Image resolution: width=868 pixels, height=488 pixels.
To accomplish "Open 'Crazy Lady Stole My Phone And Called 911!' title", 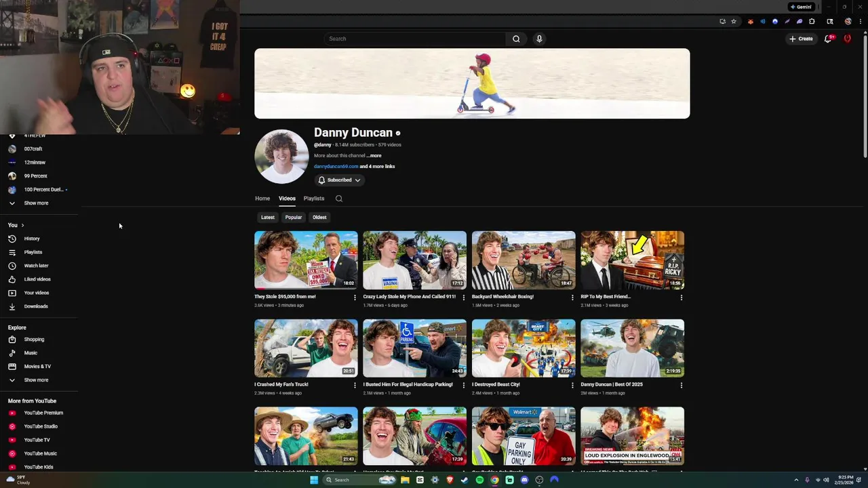I will point(409,297).
